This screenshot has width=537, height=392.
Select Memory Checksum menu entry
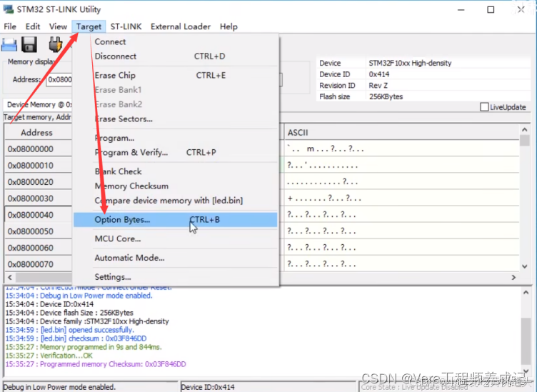(x=176, y=186)
